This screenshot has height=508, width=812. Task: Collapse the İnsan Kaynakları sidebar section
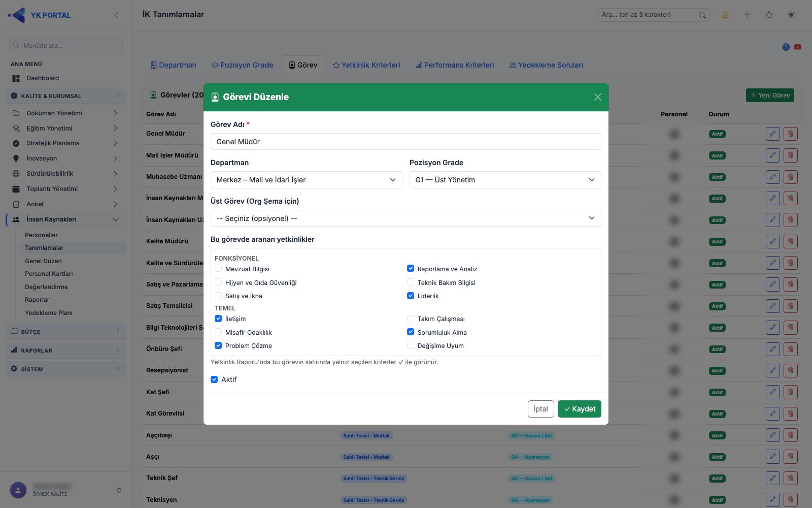point(67,219)
